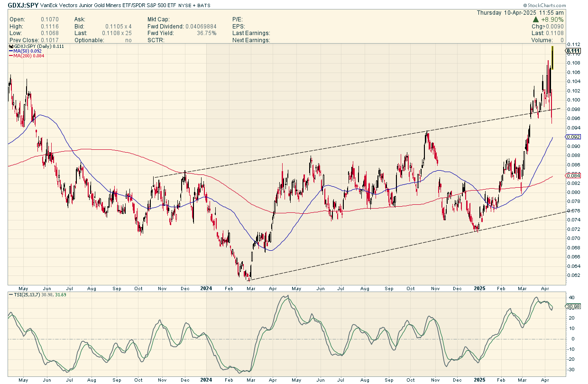The image size is (588, 384).
Task: Click the 0.112 price axis label
Action: click(x=574, y=45)
